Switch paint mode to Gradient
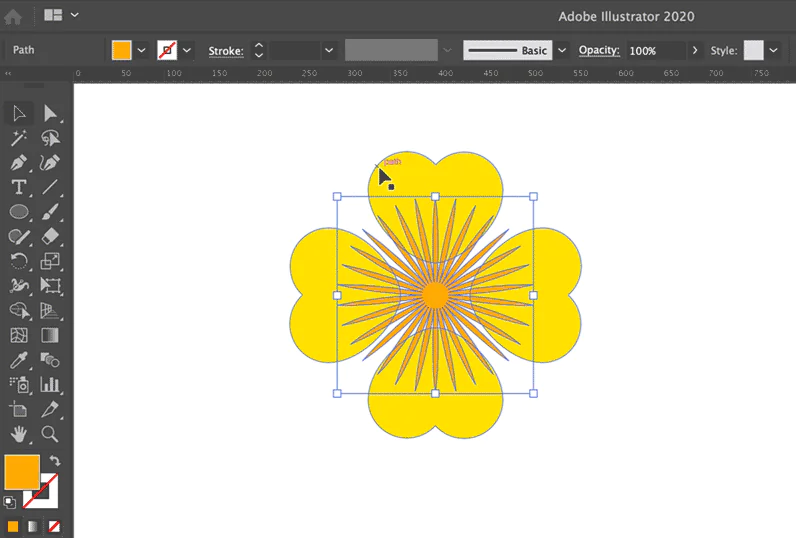 (34, 526)
